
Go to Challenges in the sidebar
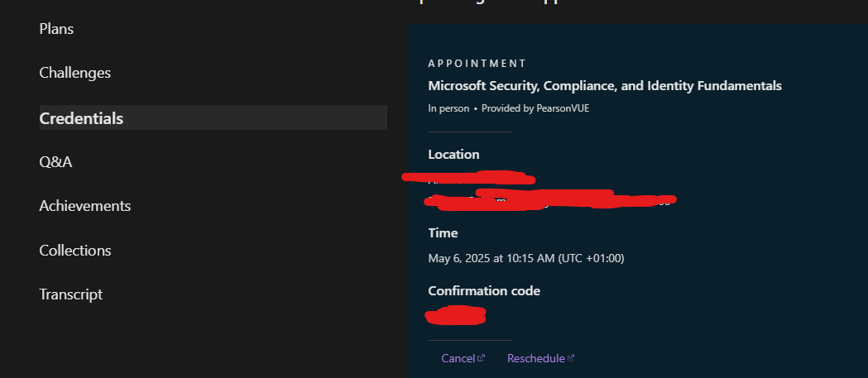[x=74, y=73]
